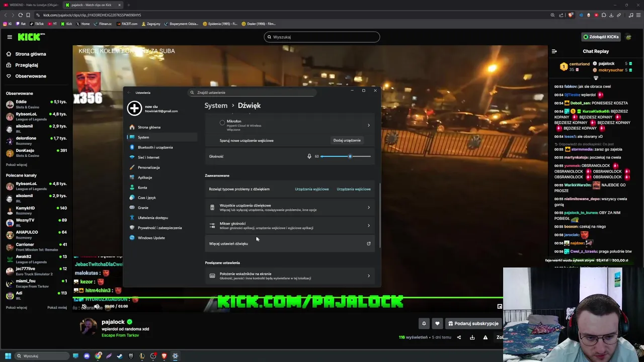Viewport: 644px width, 362px height.
Task: Select the Mikrofon HyperX radio button
Action: click(222, 122)
